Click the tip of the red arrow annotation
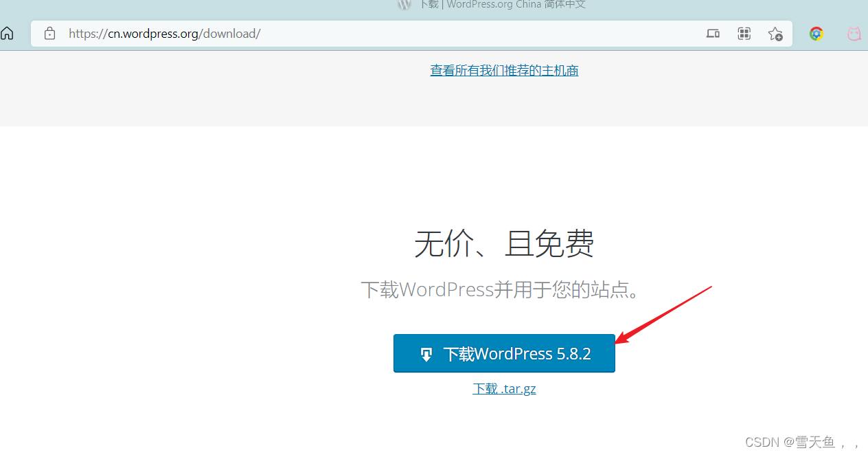The width and height of the screenshot is (868, 455). pyautogui.click(x=617, y=342)
